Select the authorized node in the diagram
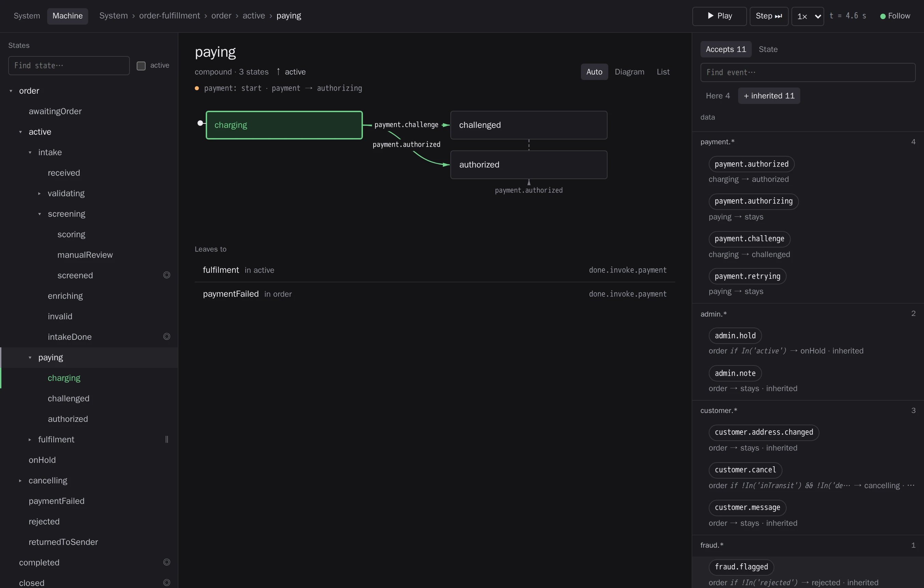 coord(528,165)
